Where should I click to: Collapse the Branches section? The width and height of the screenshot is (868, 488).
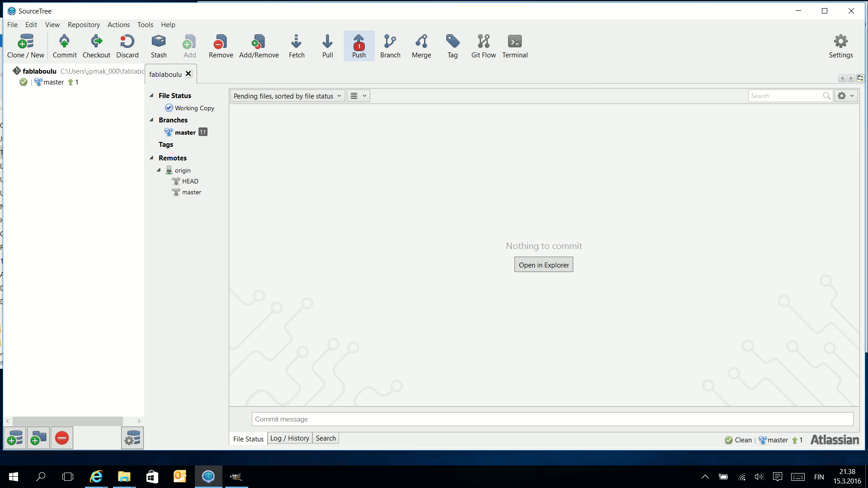click(x=151, y=120)
